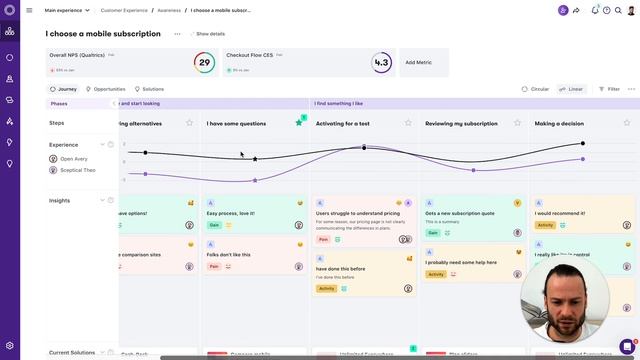Click the persona avatar on 'Easy process, love it!' card
Image resolution: width=640 pixels, height=360 pixels.
(x=299, y=225)
